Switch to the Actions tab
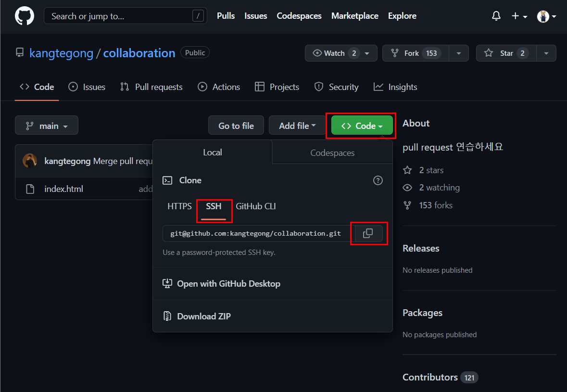567x392 pixels. click(x=219, y=87)
